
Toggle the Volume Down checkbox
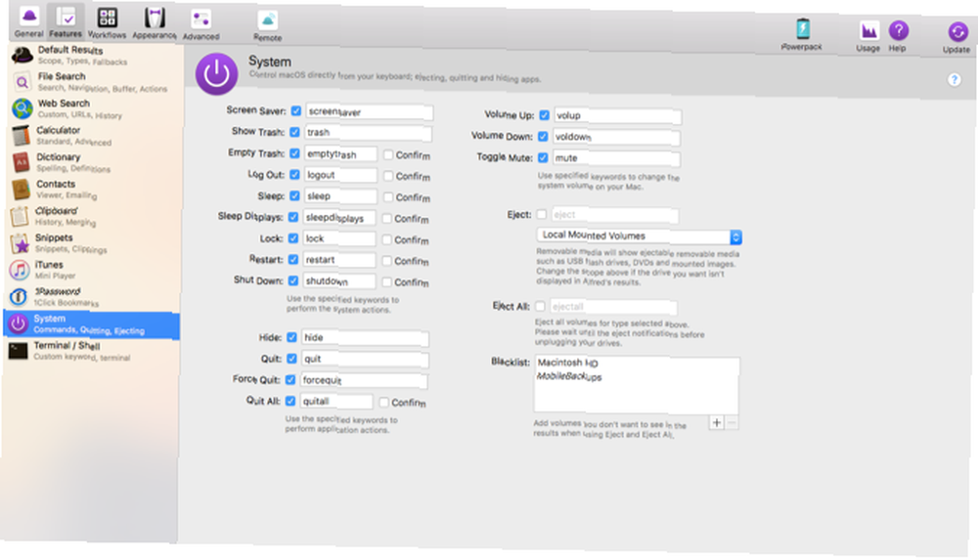tap(543, 137)
